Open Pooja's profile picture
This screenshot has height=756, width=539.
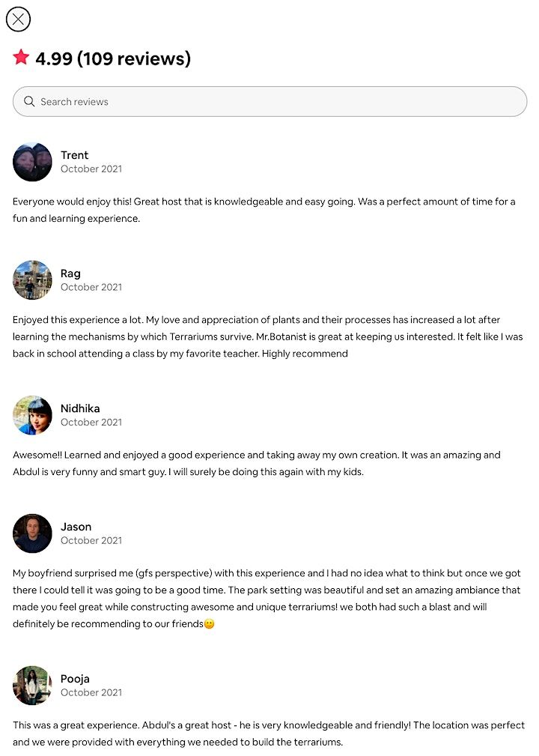tap(32, 686)
